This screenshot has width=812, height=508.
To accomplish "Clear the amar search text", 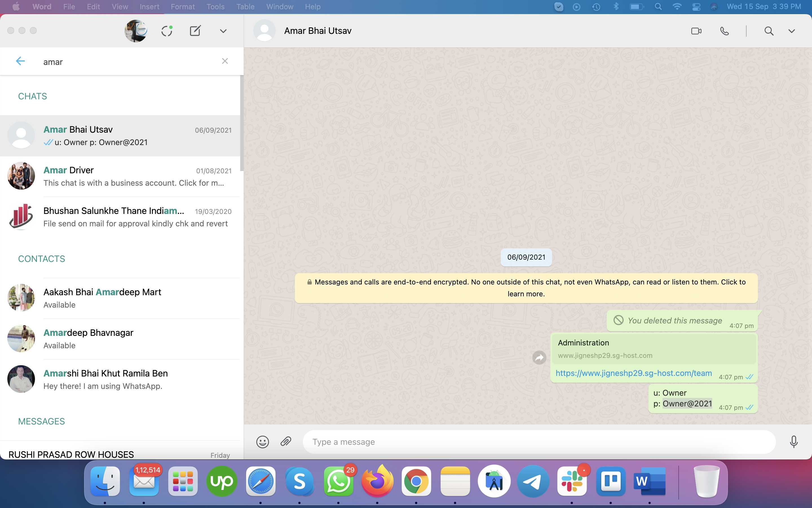I will [x=225, y=61].
